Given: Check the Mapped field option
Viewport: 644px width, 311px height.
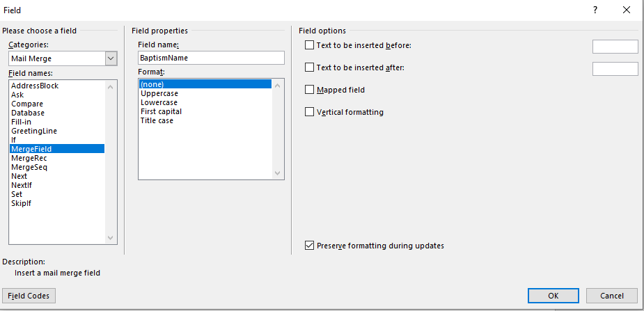Looking at the screenshot, I should pyautogui.click(x=310, y=90).
